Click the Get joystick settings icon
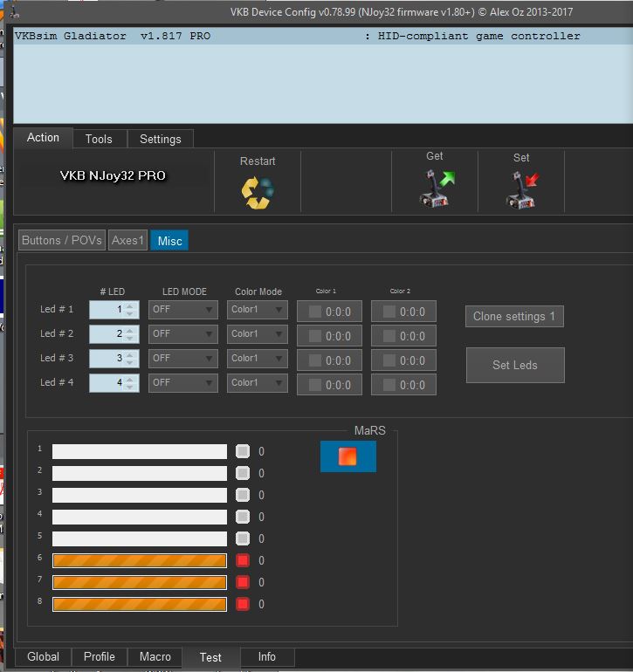The image size is (633, 672). (x=437, y=189)
